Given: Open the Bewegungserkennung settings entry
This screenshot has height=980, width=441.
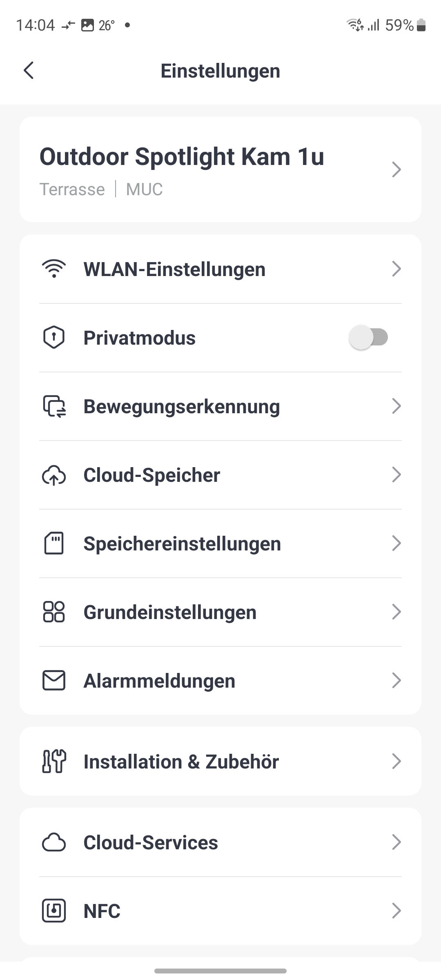Looking at the screenshot, I should pyautogui.click(x=182, y=407).
